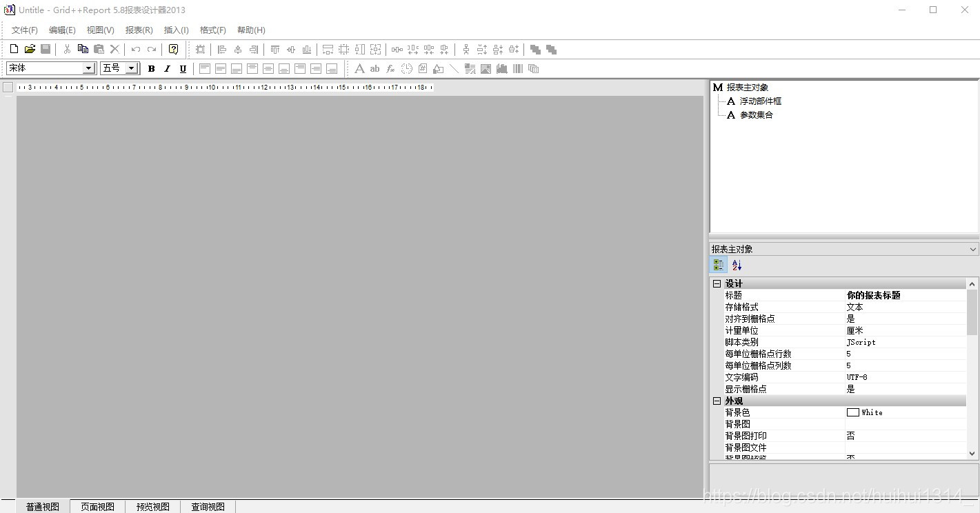The height and width of the screenshot is (513, 980).
Task: Insert a field box (ab icon)
Action: pyautogui.click(x=375, y=68)
